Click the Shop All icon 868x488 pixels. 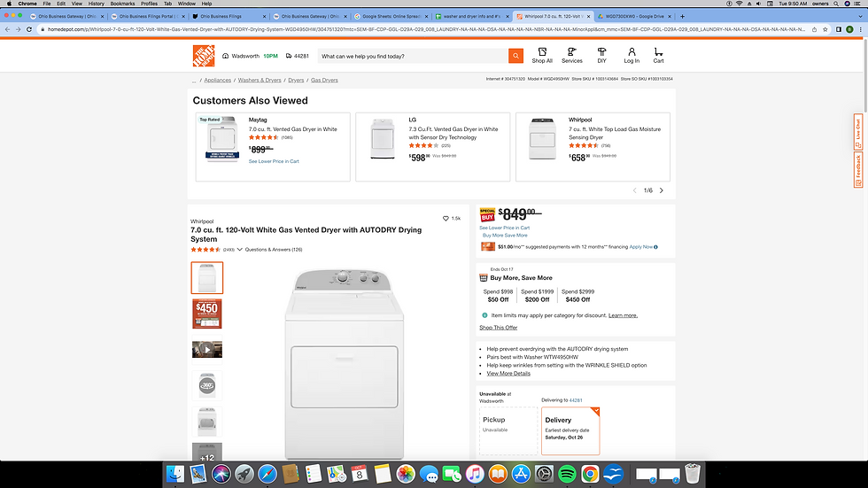[x=542, y=55]
